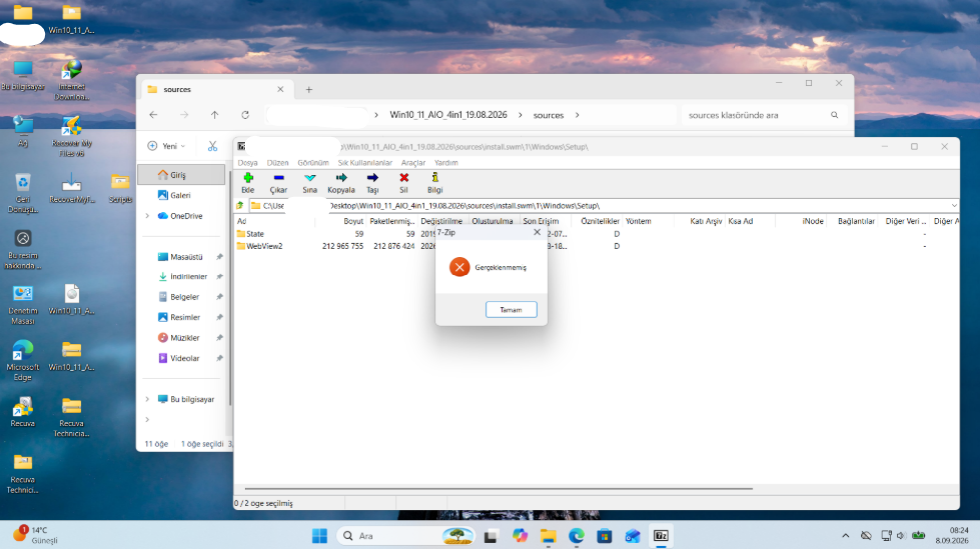
Task: Select the Geri Dönüşüm recycle bin desktop icon
Action: tap(23, 193)
